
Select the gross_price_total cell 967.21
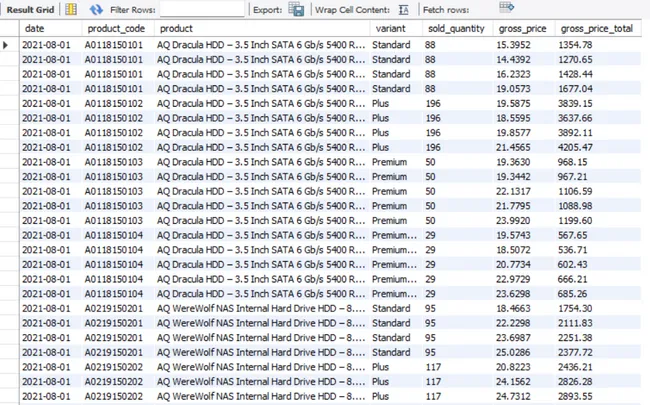(572, 177)
